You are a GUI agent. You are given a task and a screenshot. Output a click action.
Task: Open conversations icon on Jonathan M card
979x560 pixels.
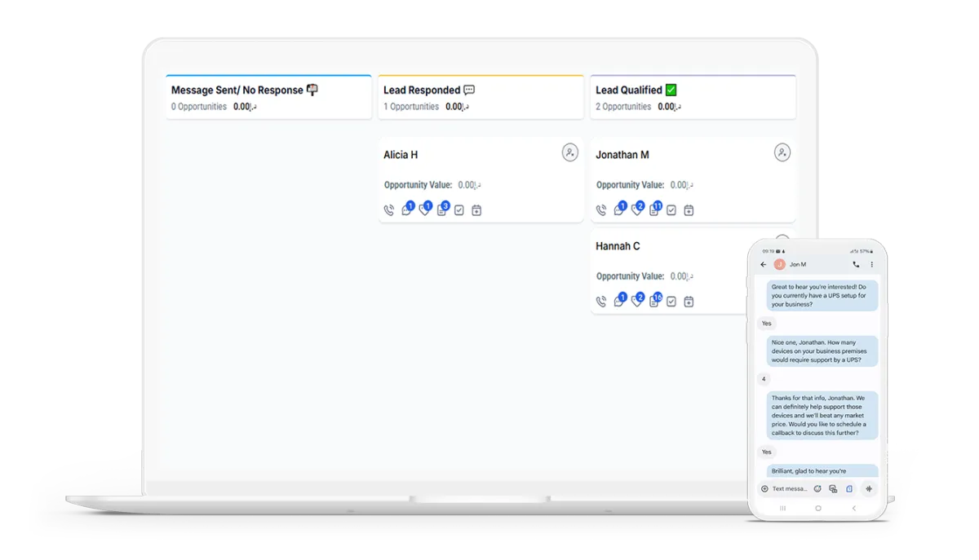coord(619,209)
